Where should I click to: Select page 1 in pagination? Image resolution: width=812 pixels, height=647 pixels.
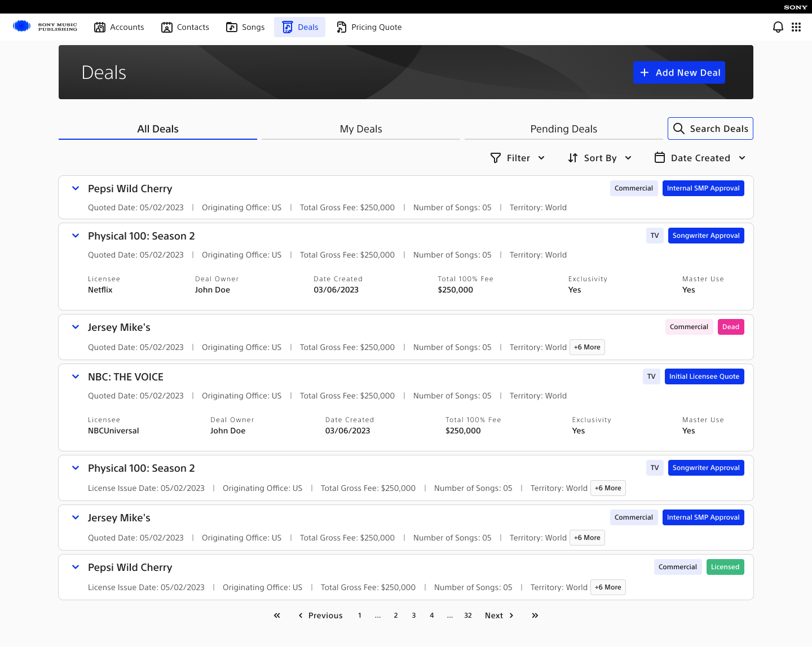tap(360, 615)
